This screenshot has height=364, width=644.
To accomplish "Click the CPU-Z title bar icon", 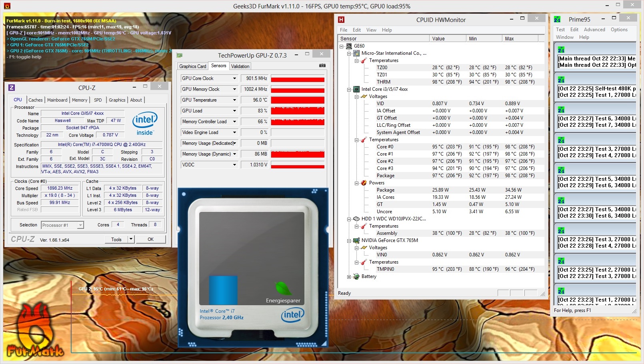I will 12,88.
